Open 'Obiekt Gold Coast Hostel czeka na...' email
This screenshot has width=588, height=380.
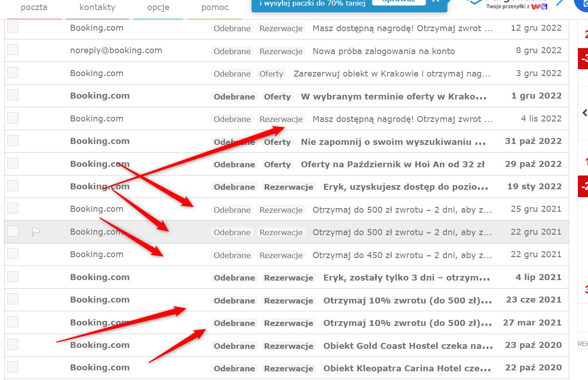407,345
